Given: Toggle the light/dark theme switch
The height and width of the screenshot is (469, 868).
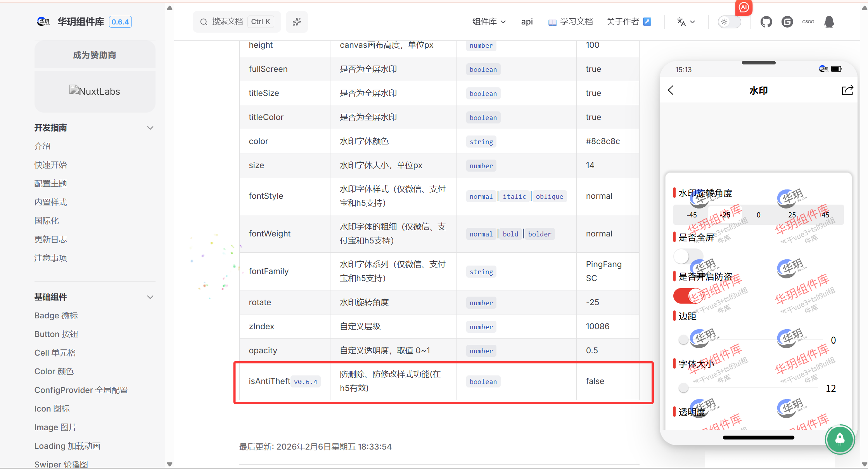Looking at the screenshot, I should click(729, 22).
